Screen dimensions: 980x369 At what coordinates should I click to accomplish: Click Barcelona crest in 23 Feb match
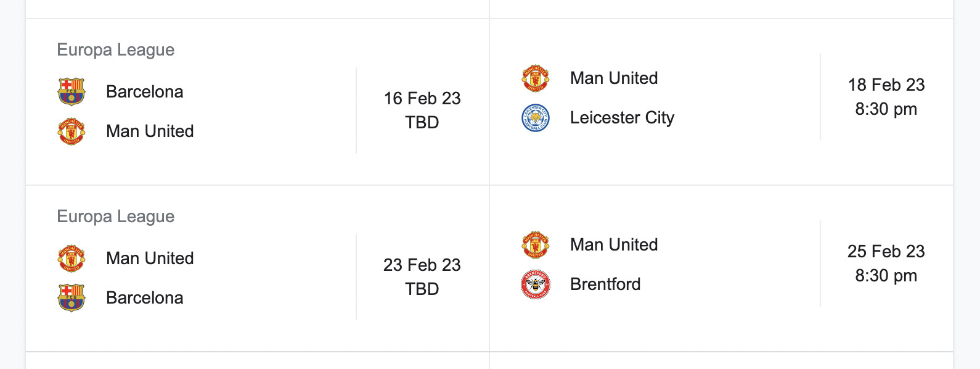click(71, 298)
